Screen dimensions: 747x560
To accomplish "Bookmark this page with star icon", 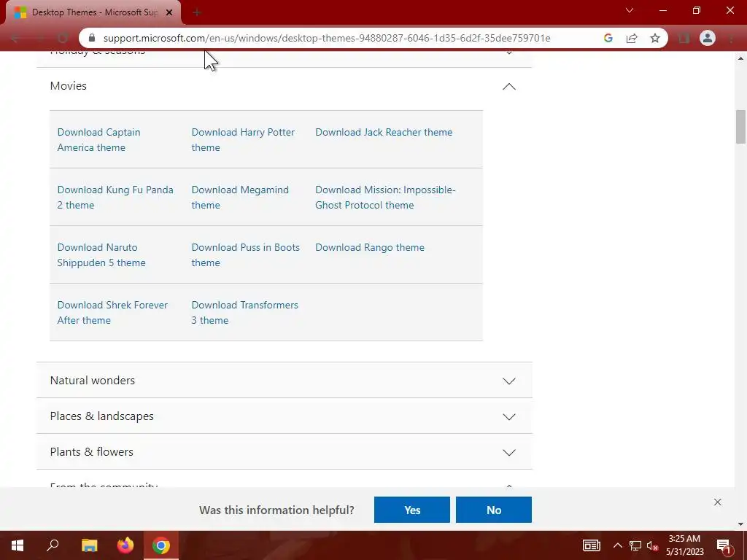I will [x=655, y=38].
